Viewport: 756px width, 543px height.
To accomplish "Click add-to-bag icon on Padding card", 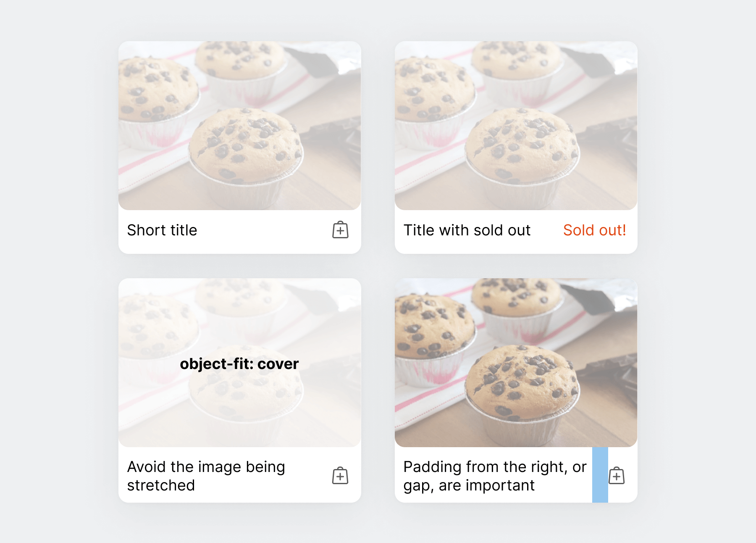I will 617,476.
